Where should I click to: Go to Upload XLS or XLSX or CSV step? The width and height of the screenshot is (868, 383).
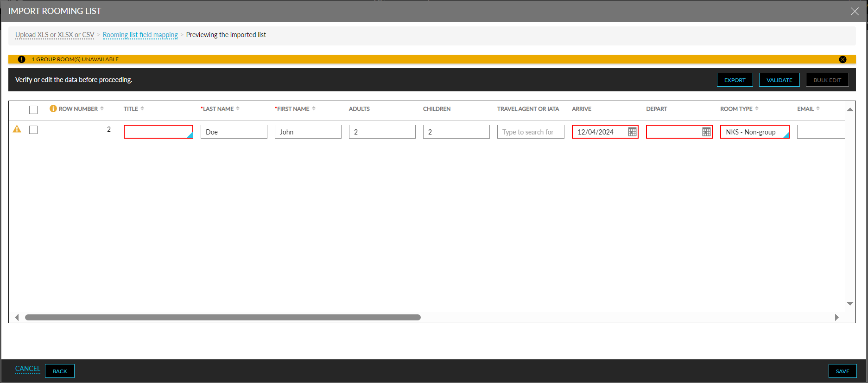click(x=55, y=35)
